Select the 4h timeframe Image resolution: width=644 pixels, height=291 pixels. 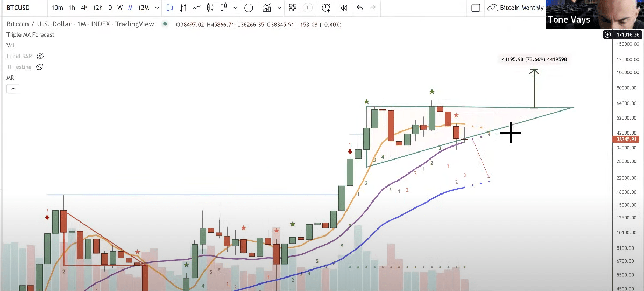[x=84, y=8]
